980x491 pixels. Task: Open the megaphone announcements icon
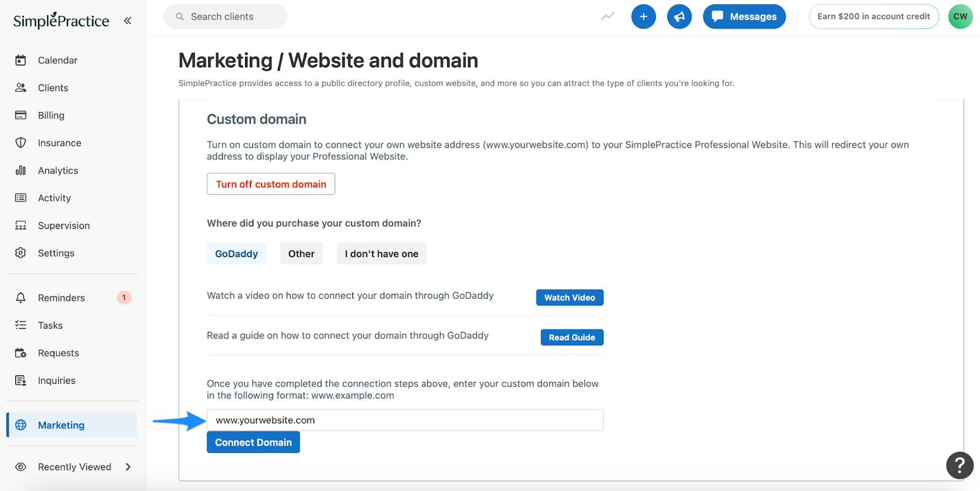679,17
